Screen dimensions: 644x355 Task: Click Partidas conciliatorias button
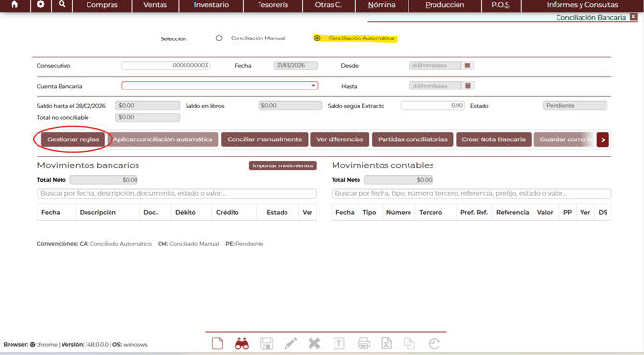(x=412, y=139)
